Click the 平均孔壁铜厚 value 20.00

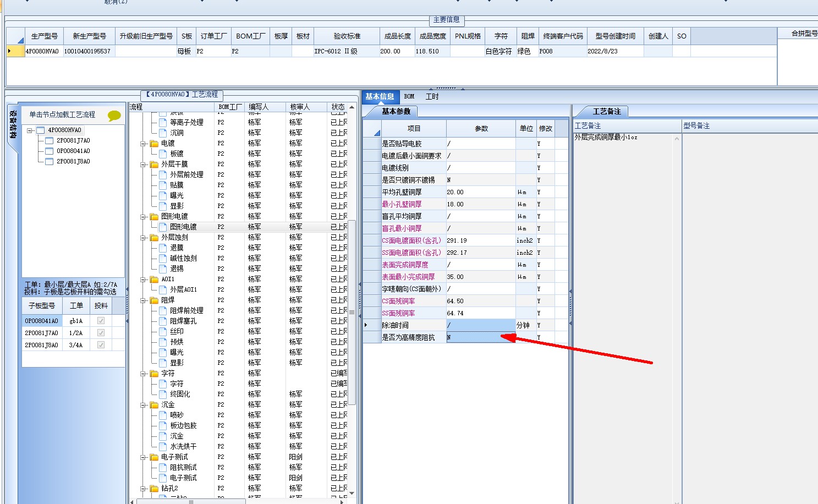click(x=481, y=192)
